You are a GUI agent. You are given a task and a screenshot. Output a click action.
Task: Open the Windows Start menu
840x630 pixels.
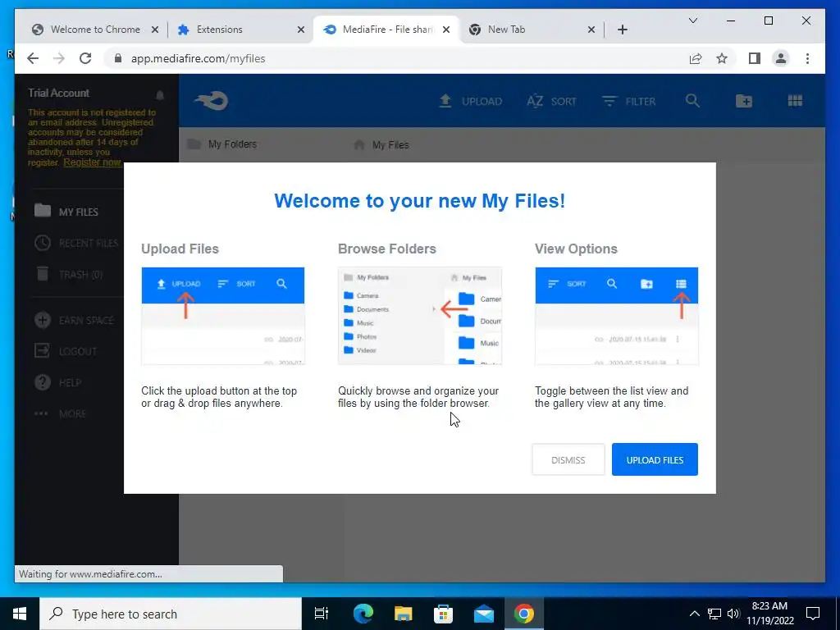pyautogui.click(x=20, y=614)
